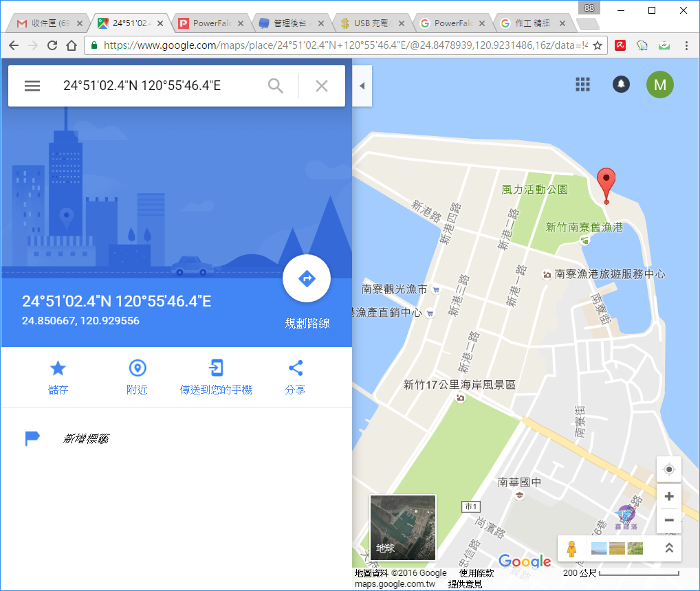Screen dimensions: 700x591
Task: Zoom out the map with minus
Action: coord(669,520)
